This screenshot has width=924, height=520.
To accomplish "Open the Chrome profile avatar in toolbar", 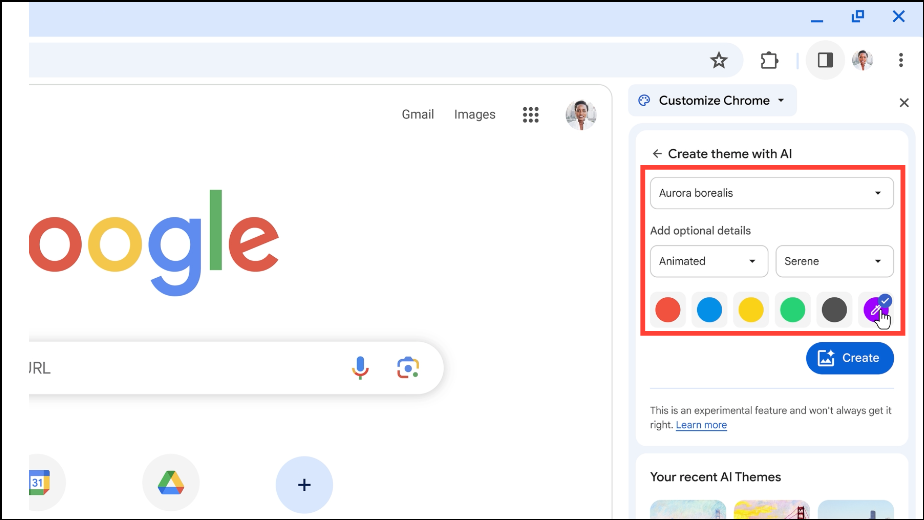I will 863,60.
